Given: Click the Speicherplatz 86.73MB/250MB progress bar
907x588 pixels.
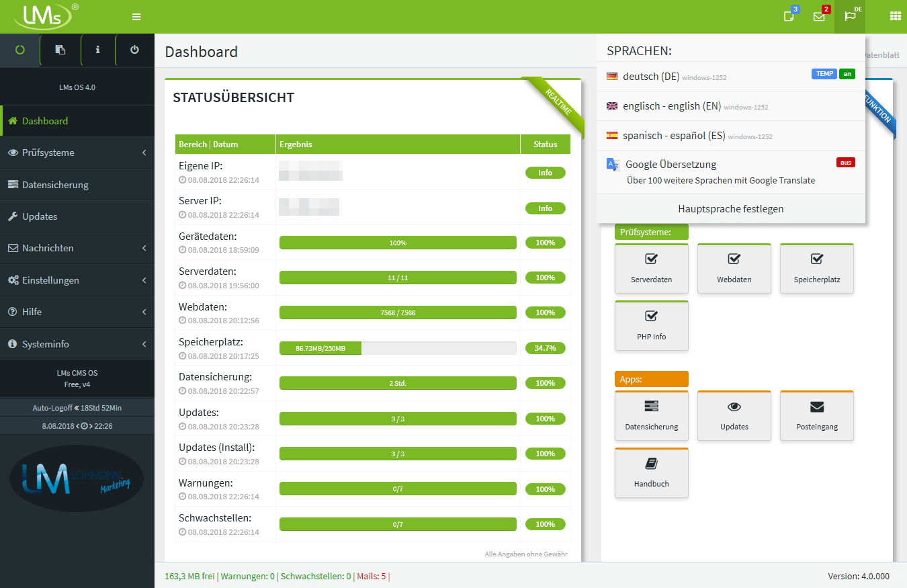Looking at the screenshot, I should (x=398, y=348).
